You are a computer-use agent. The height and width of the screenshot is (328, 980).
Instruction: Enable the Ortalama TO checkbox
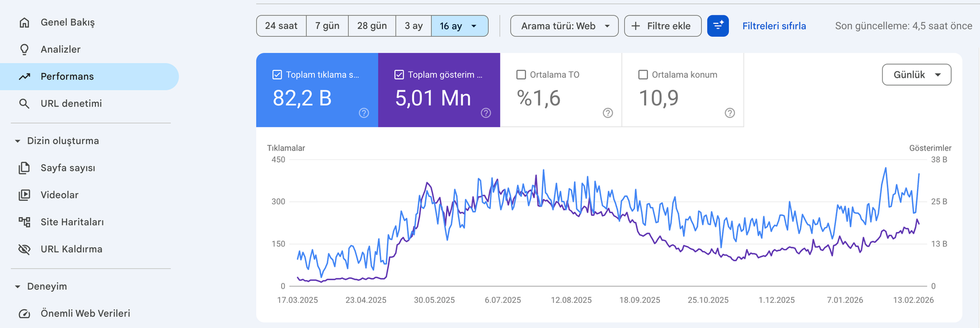[521, 75]
